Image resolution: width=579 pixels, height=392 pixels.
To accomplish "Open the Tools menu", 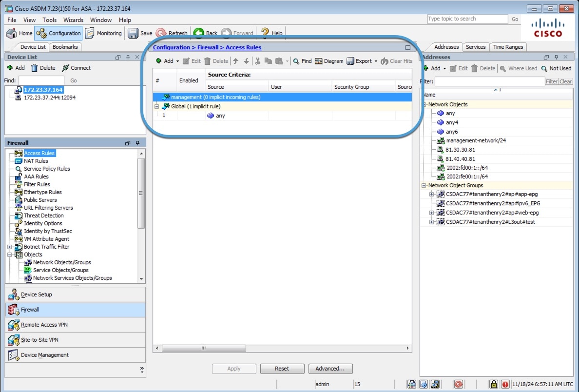I will (50, 20).
